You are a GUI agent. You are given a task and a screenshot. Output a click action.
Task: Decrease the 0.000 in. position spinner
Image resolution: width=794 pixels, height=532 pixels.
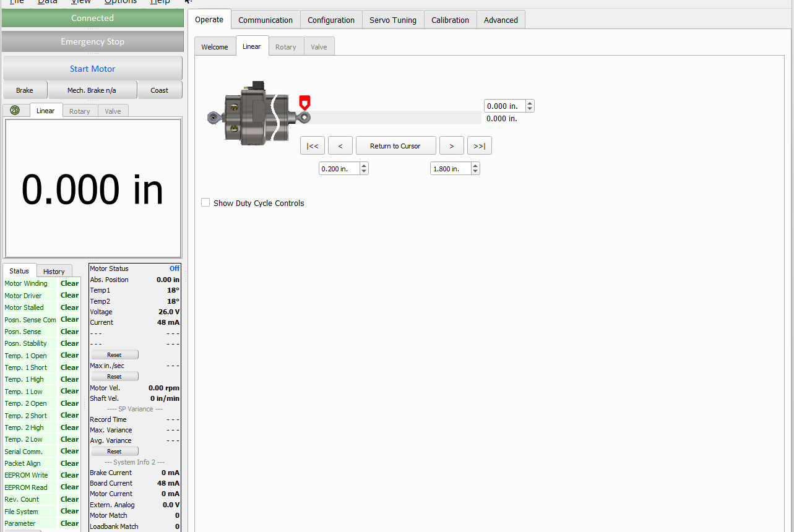point(530,109)
